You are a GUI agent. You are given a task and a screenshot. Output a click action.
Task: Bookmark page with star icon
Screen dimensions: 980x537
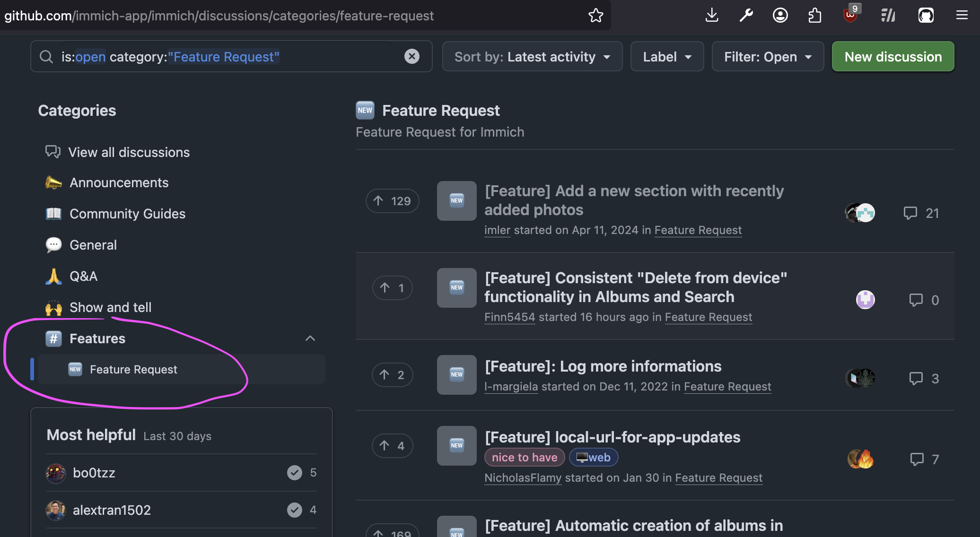point(595,16)
